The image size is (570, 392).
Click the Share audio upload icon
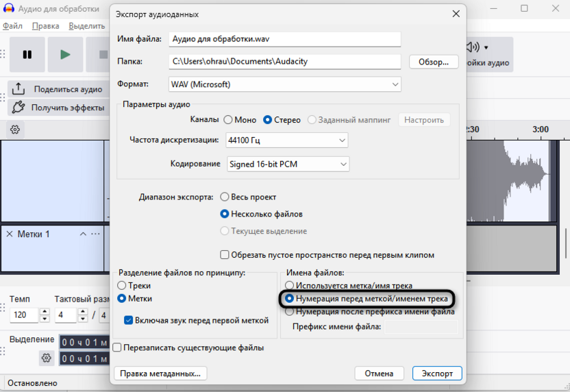[x=18, y=88]
